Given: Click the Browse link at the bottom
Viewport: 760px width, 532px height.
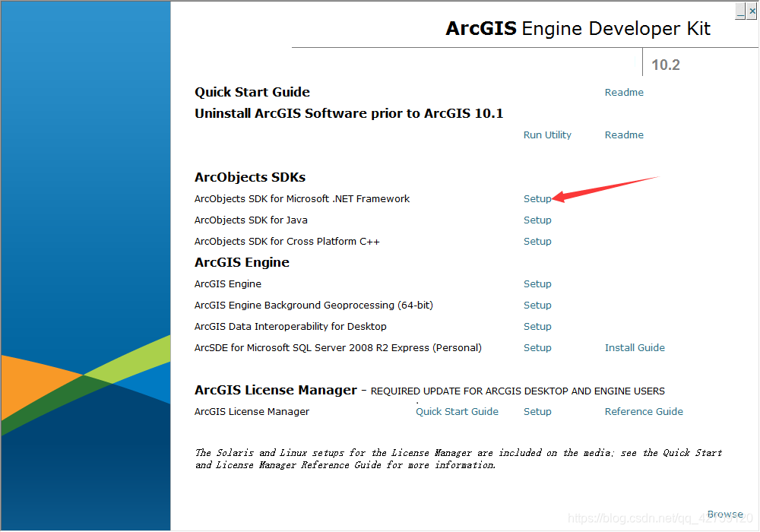Looking at the screenshot, I should point(724,514).
